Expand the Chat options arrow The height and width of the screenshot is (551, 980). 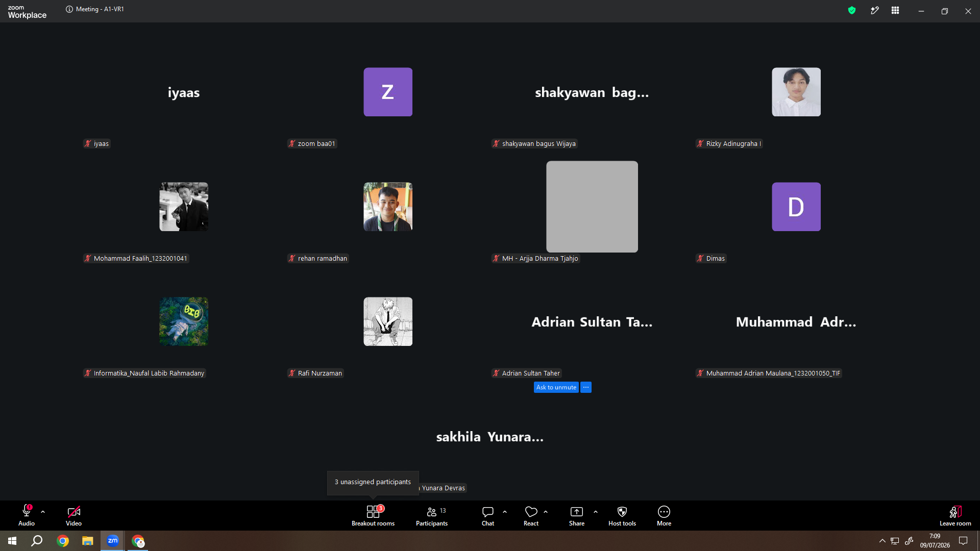tap(505, 512)
